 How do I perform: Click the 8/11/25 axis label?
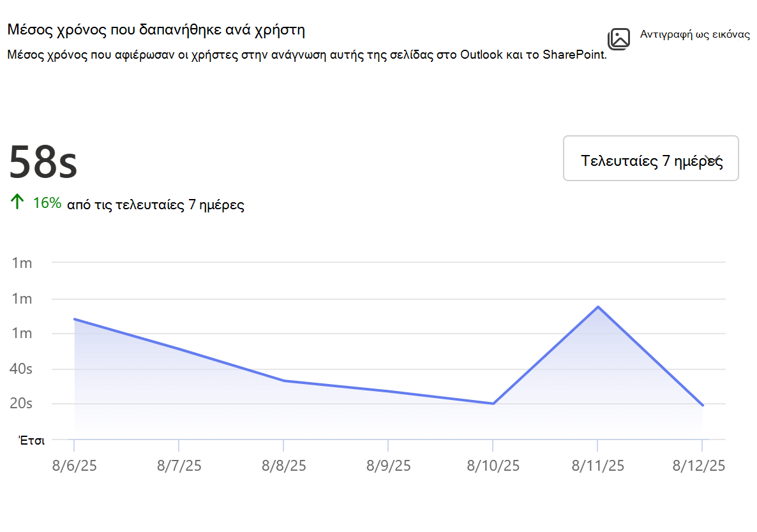point(597,466)
